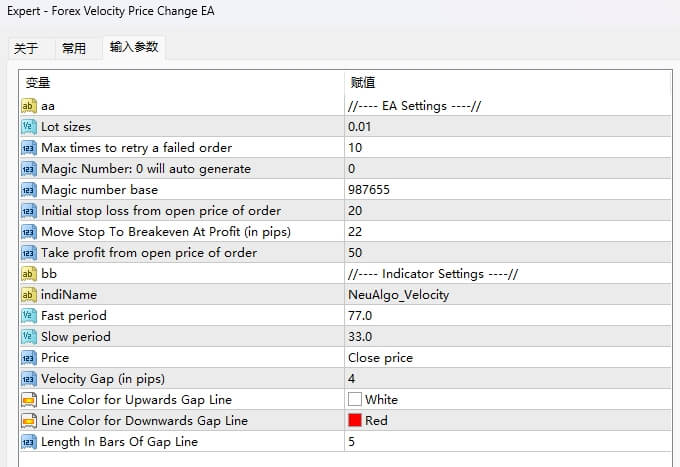Click the icon next to Magic number base
Image resolution: width=680 pixels, height=467 pixels.
[28, 190]
